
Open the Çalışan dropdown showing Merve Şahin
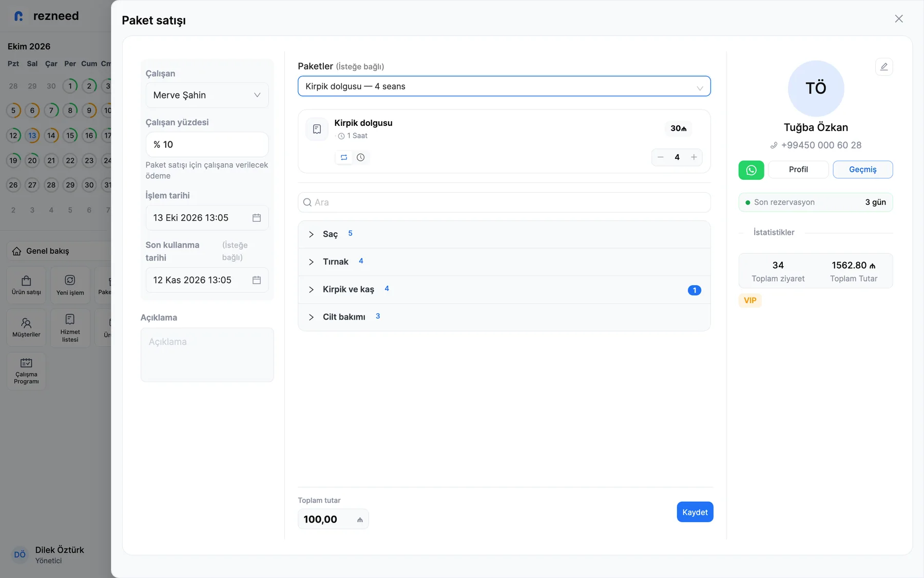(x=207, y=95)
